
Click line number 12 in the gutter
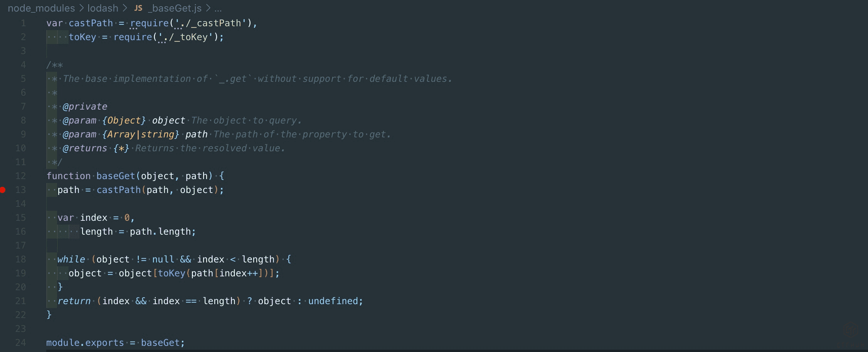(x=21, y=176)
